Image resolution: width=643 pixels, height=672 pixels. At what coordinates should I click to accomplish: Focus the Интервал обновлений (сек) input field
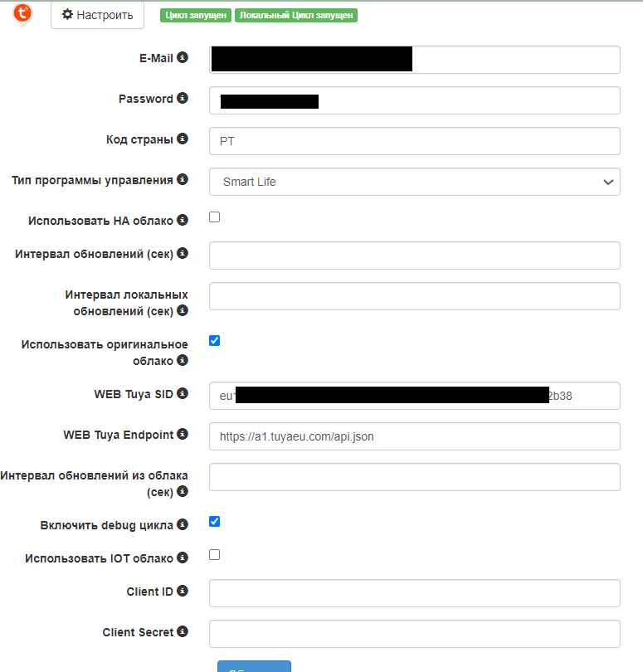click(x=414, y=256)
